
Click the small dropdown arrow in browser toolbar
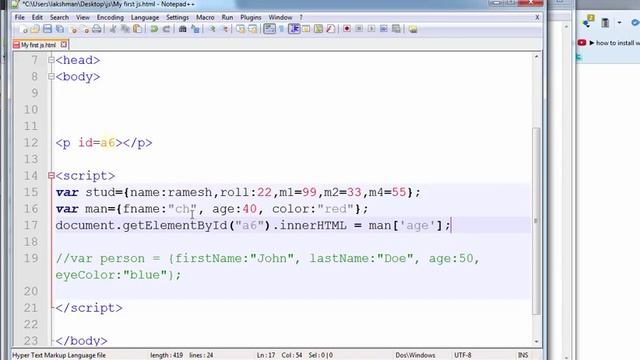tap(619, 23)
